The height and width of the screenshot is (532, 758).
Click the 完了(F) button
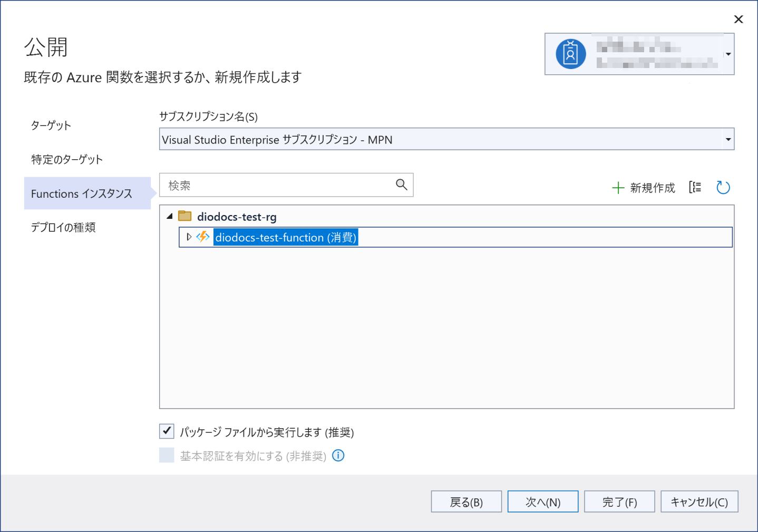click(619, 501)
